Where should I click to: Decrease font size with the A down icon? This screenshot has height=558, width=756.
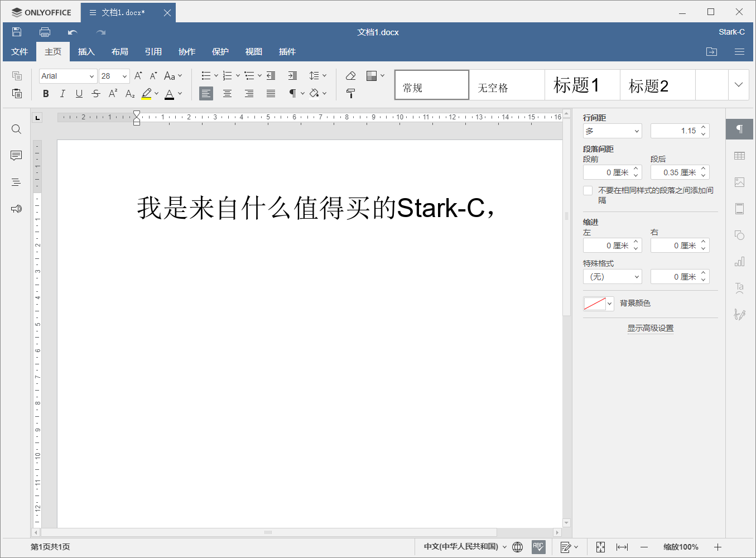[153, 76]
